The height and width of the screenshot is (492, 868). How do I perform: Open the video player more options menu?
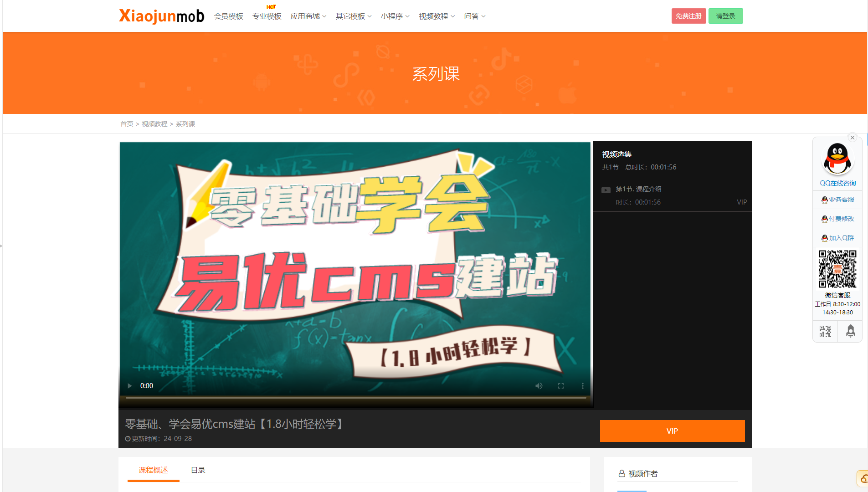[x=583, y=386]
